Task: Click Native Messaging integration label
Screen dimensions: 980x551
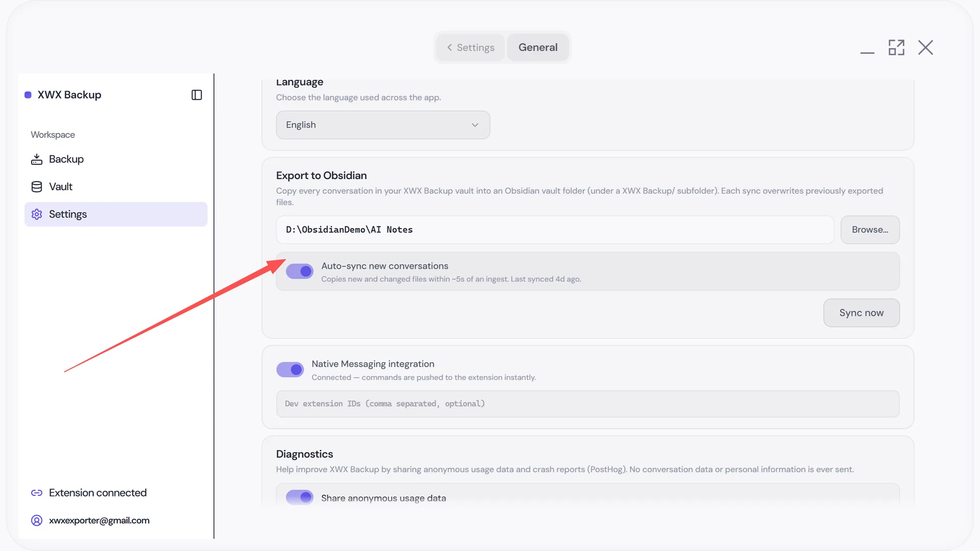Action: 373,364
